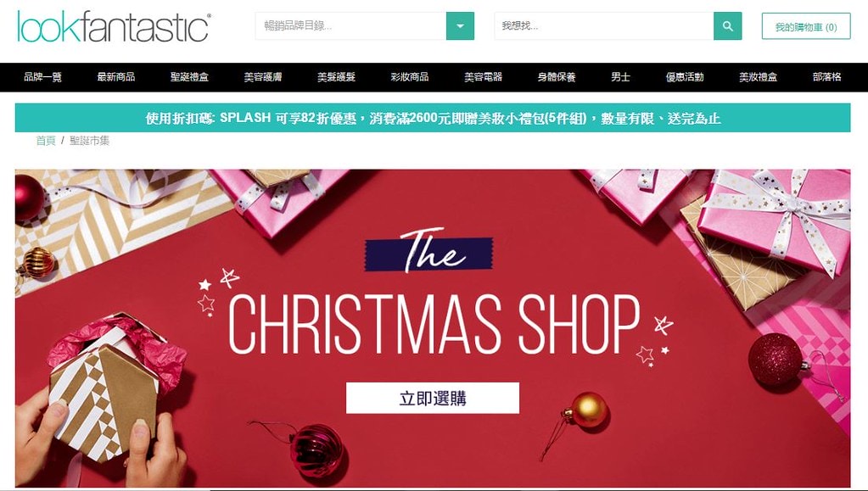Screen dimensions: 868x491
Task: Open the 最新商品 menu item
Action: click(x=116, y=77)
